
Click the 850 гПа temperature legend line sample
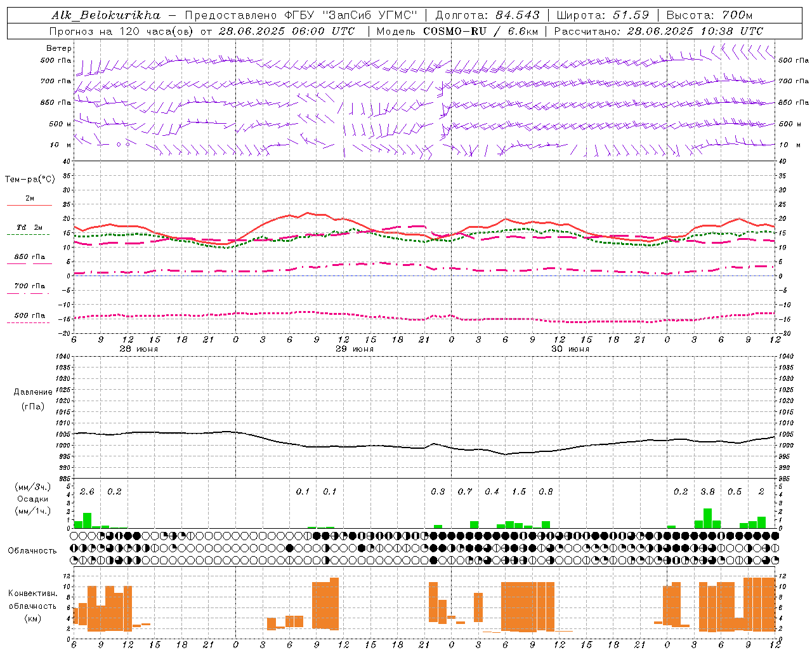(x=29, y=263)
